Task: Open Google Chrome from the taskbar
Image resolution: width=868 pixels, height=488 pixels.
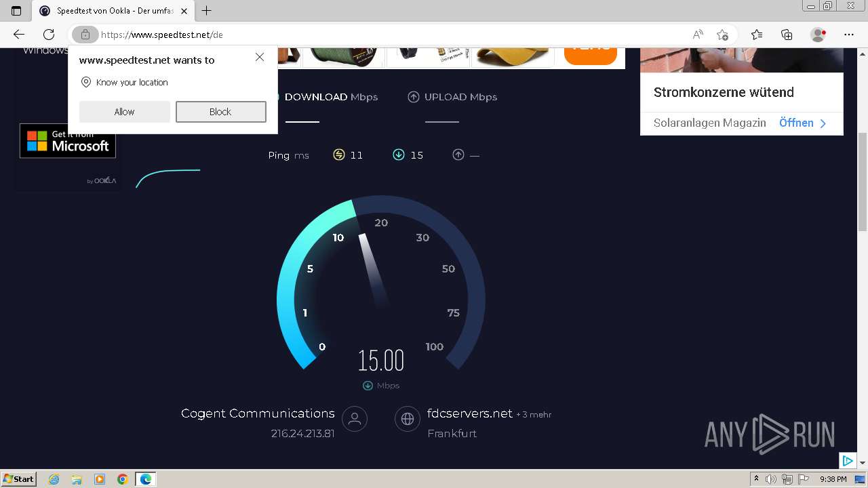Action: point(123,479)
